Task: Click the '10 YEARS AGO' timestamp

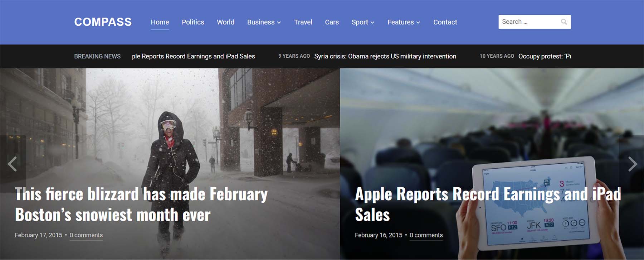Action: tap(497, 56)
